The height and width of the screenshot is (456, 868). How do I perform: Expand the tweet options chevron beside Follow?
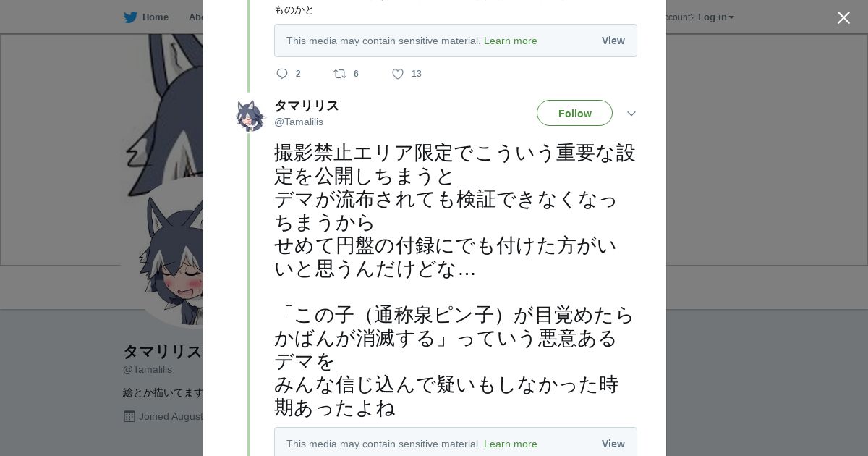631,114
